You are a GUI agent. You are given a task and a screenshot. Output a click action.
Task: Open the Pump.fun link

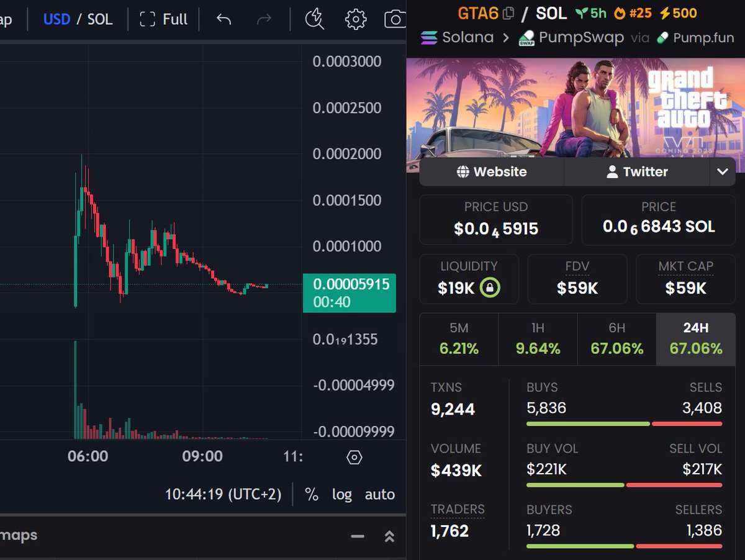(x=695, y=37)
